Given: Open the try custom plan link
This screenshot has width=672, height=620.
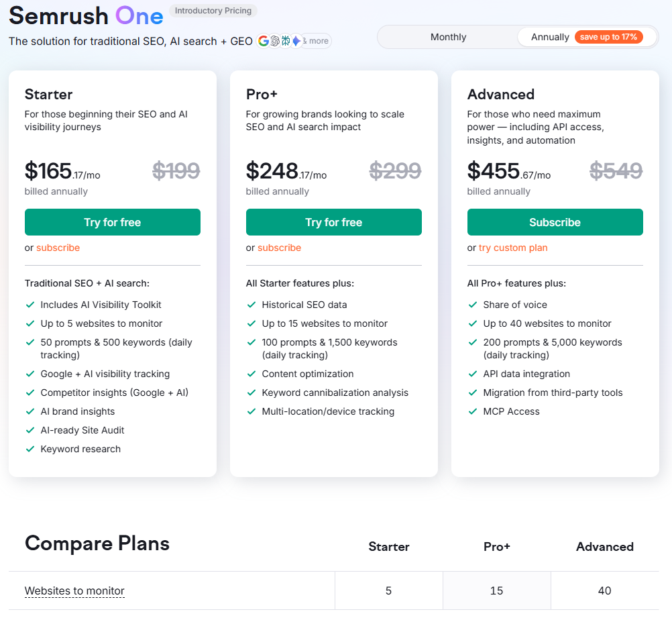Looking at the screenshot, I should (513, 248).
